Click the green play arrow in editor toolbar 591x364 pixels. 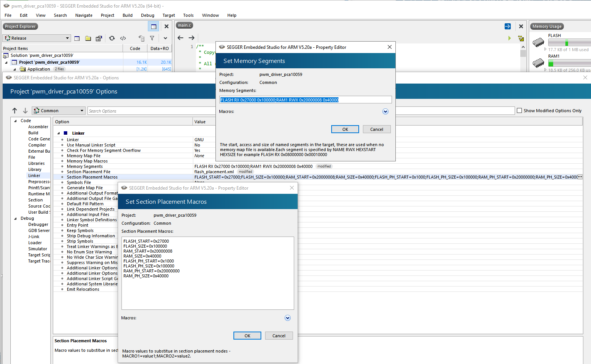[510, 38]
